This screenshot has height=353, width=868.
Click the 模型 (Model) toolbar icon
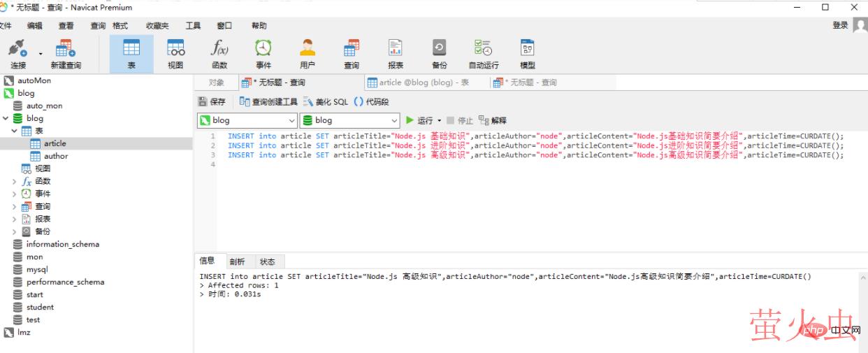[528, 54]
